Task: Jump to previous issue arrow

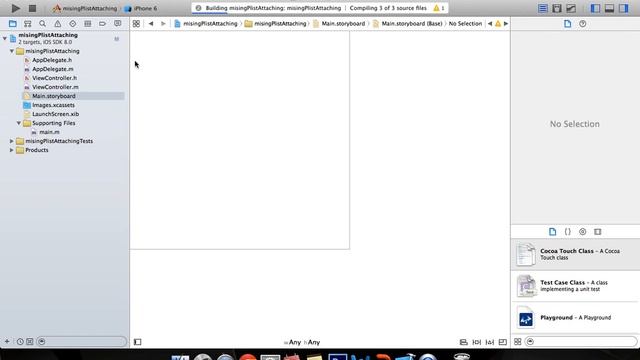Action: pos(490,24)
